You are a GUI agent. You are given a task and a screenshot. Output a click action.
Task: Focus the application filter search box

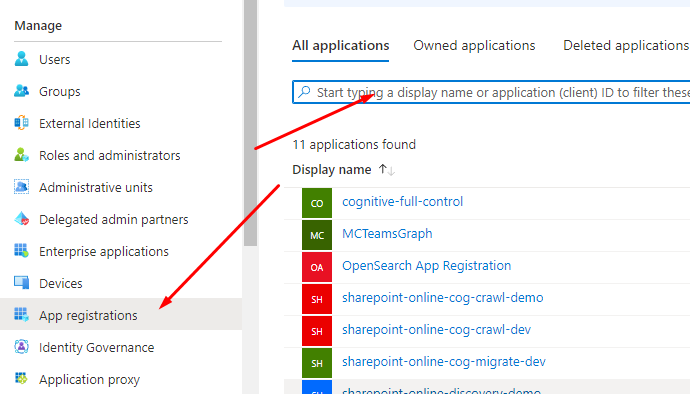(x=491, y=92)
